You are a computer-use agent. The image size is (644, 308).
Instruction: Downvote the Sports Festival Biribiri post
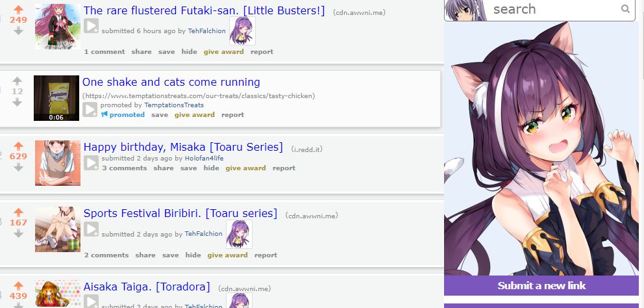[x=18, y=233]
